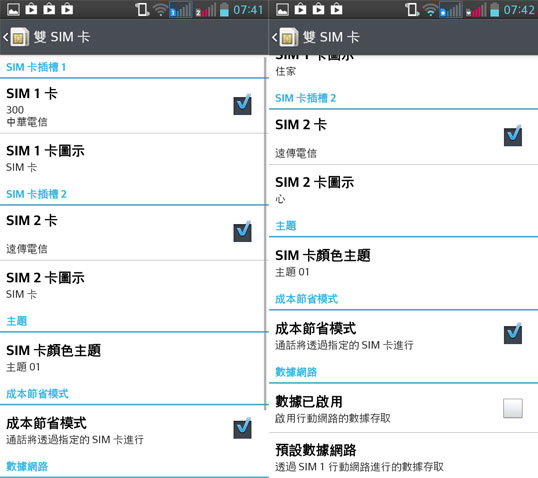
Task: Tap 數據網路 section header in right screen
Action: click(x=296, y=372)
